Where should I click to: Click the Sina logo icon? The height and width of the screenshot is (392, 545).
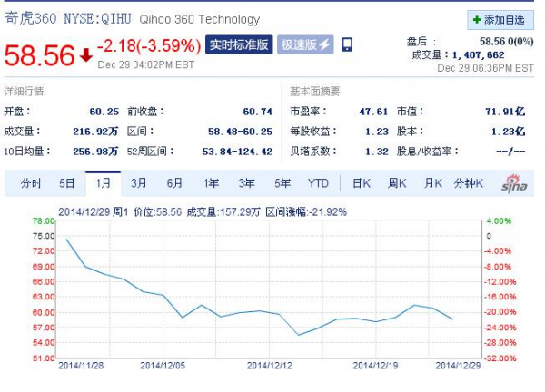click(514, 183)
